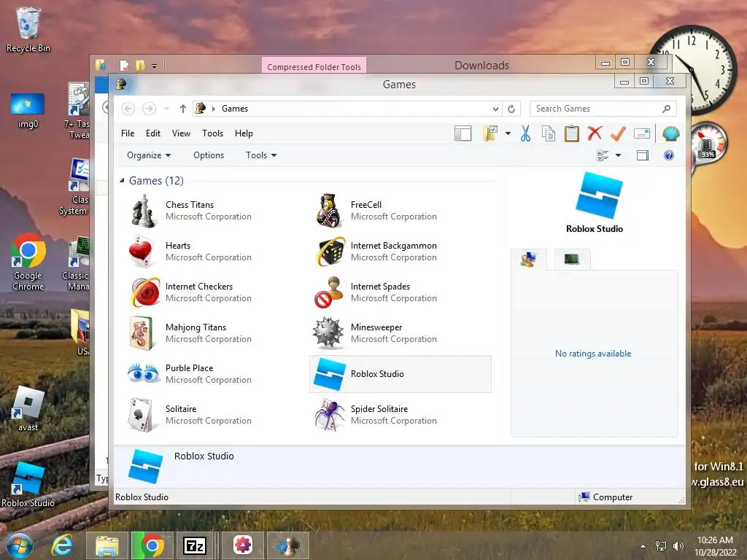
Task: Toggle the navigation pane toolbar icon
Action: (x=462, y=134)
